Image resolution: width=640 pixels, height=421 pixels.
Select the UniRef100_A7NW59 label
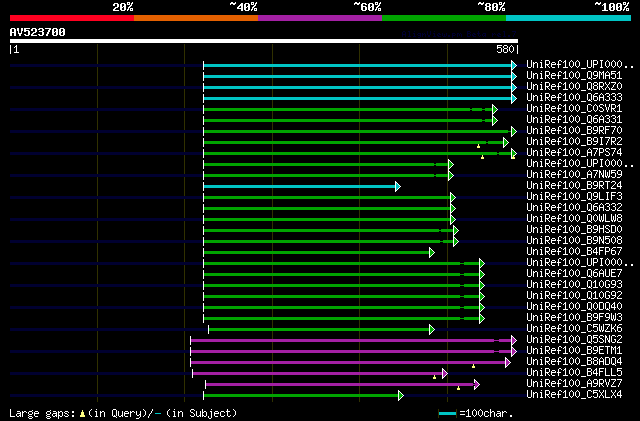point(574,175)
